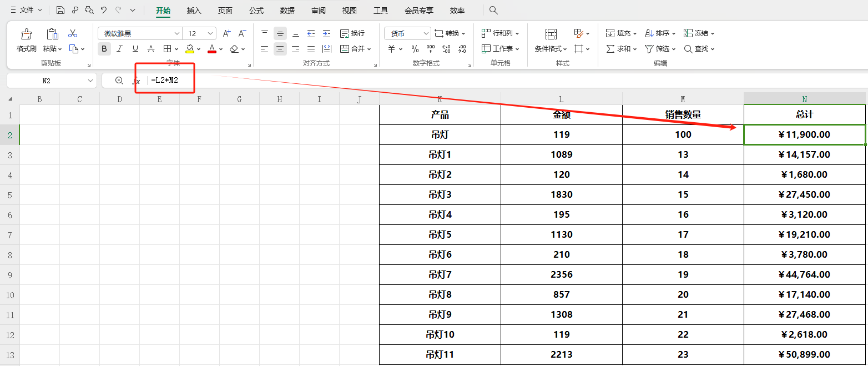
Task: Decrease font size with the A- icon
Action: click(x=243, y=33)
